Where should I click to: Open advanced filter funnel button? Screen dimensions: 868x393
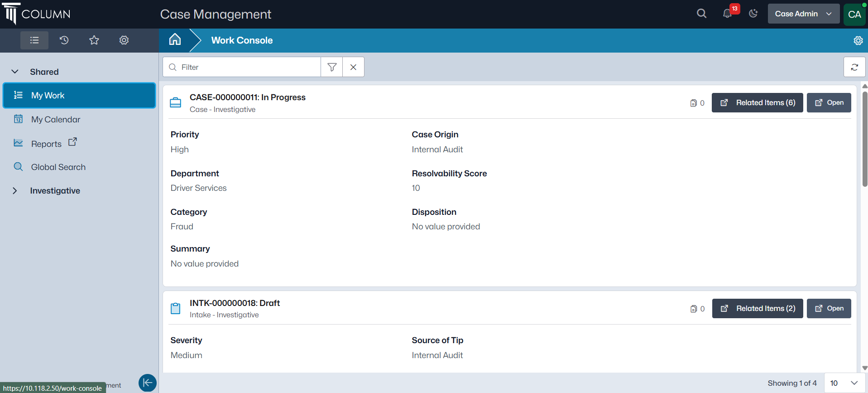331,67
